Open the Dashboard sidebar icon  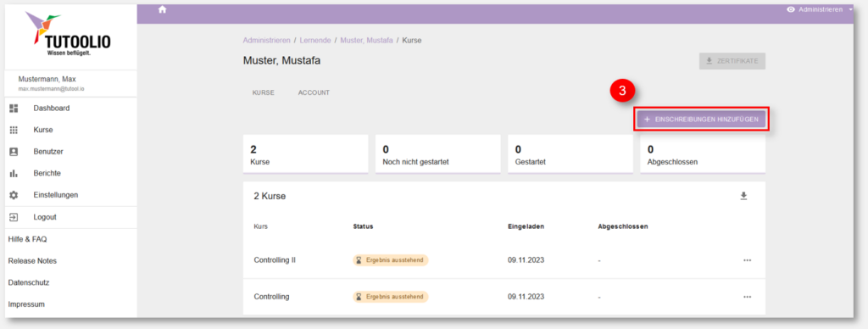click(14, 108)
